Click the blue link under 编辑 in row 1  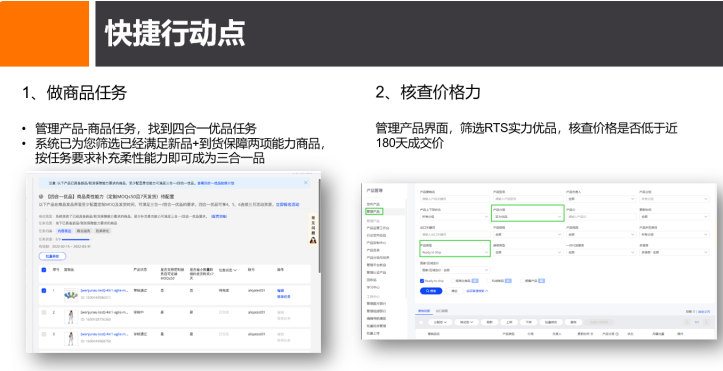(284, 297)
